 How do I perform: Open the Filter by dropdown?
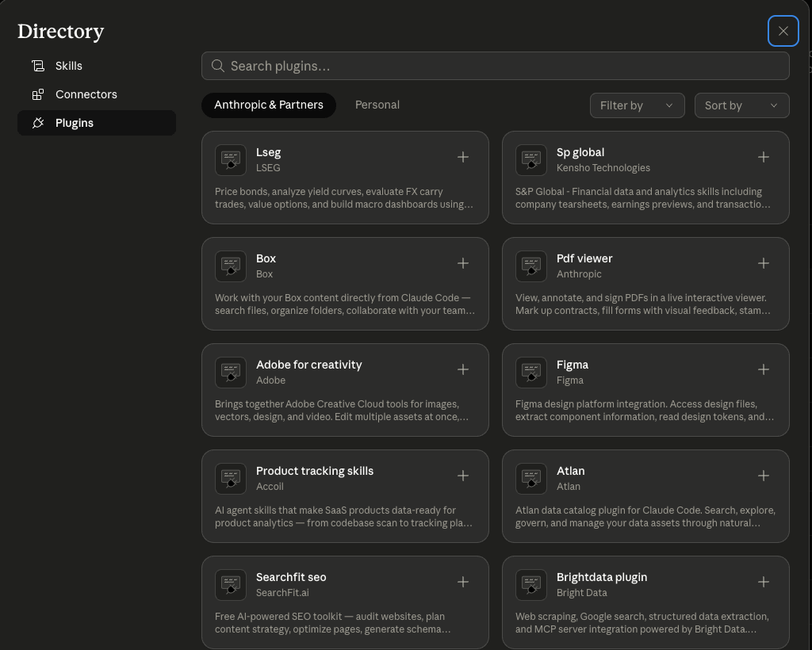pos(637,105)
